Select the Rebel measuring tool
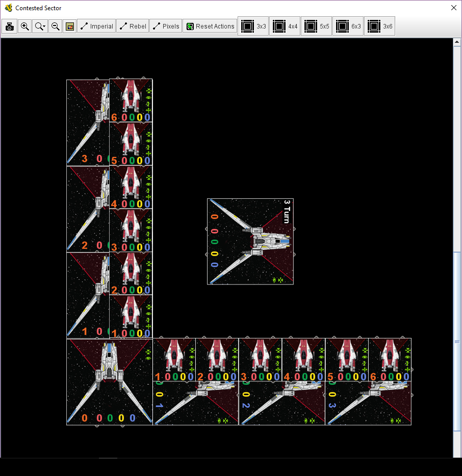This screenshot has width=462, height=476. click(x=132, y=26)
